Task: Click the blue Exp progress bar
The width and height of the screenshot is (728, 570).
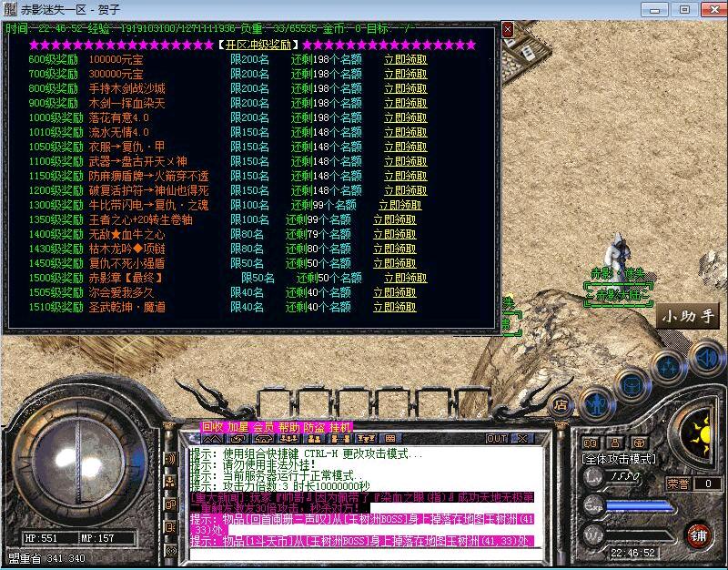Action: click(x=640, y=506)
